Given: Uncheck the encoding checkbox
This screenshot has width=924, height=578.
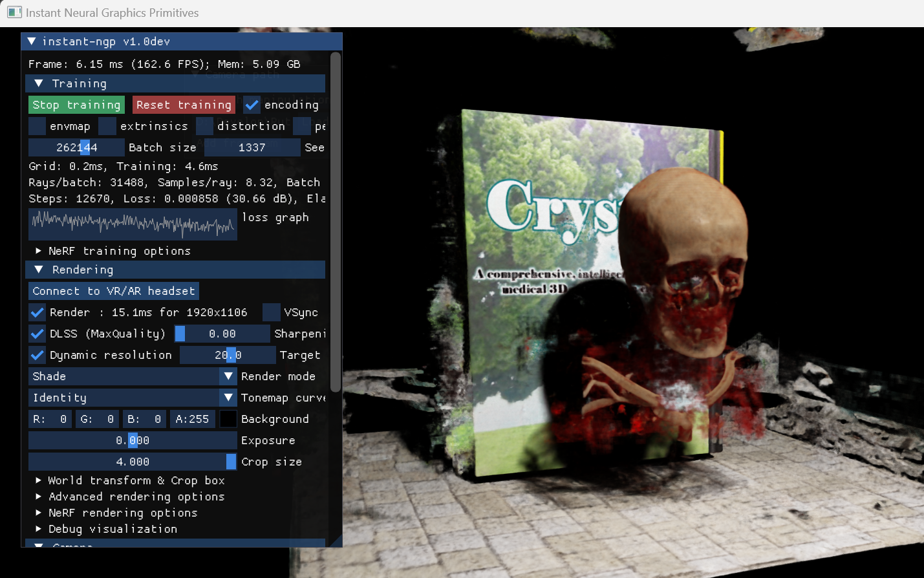Looking at the screenshot, I should (252, 105).
